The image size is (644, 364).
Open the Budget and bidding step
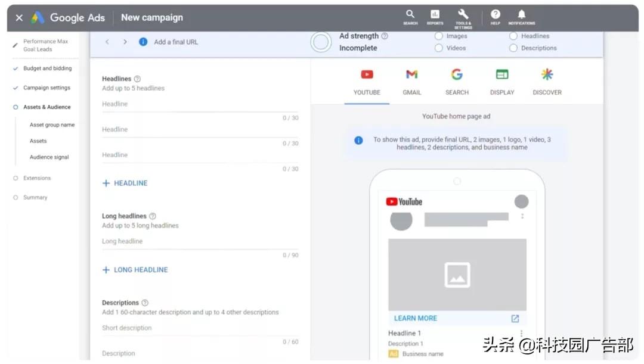tap(47, 69)
